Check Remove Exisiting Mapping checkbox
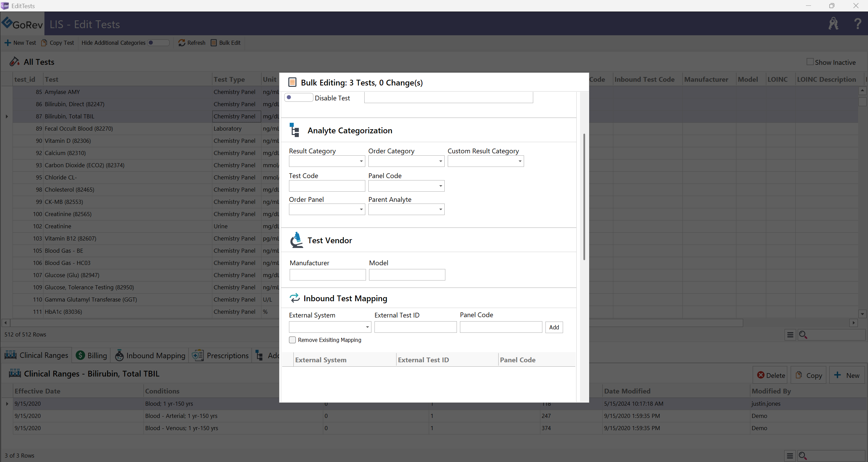868x462 pixels. 292,340
